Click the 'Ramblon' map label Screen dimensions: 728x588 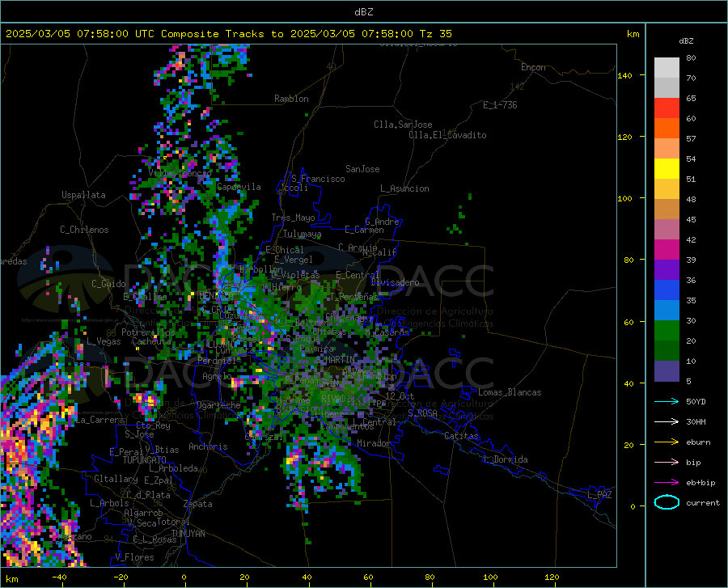pos(291,99)
